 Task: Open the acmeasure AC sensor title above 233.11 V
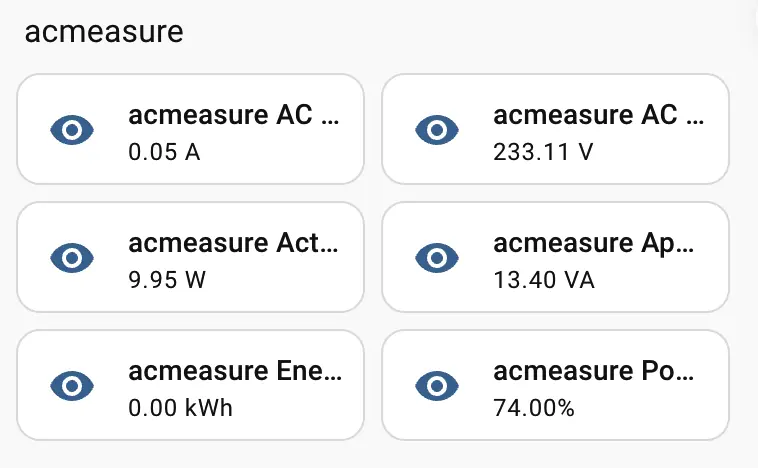[x=599, y=115]
